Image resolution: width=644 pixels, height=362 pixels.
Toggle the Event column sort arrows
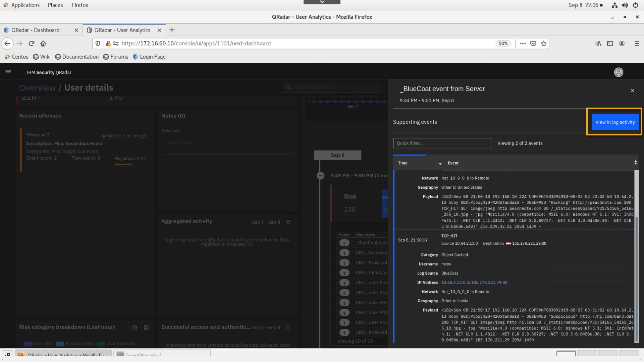pos(635,163)
